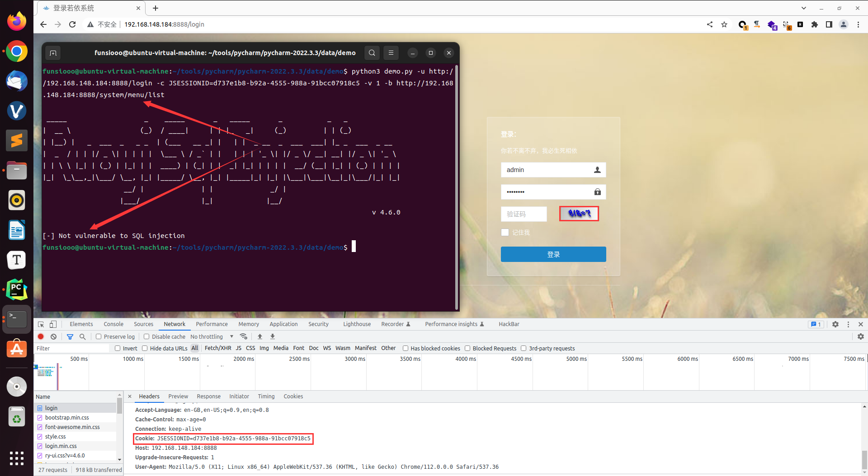Reload the login page
Image resolution: width=868 pixels, height=476 pixels.
pyautogui.click(x=72, y=24)
